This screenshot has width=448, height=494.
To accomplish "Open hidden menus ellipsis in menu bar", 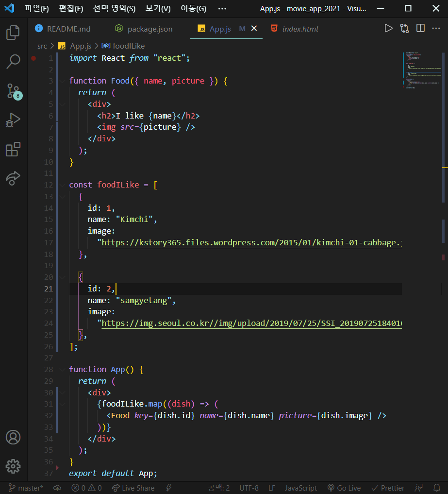I will tap(222, 9).
